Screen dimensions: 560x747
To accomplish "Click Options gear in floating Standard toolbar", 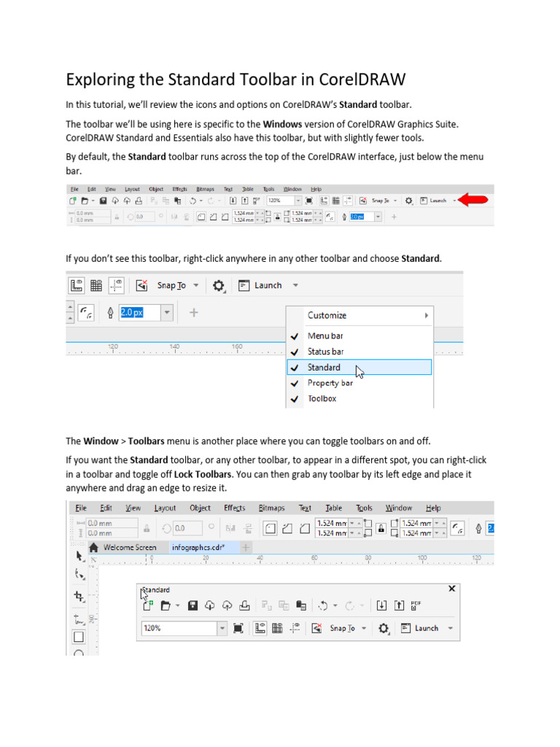I will pyautogui.click(x=384, y=628).
